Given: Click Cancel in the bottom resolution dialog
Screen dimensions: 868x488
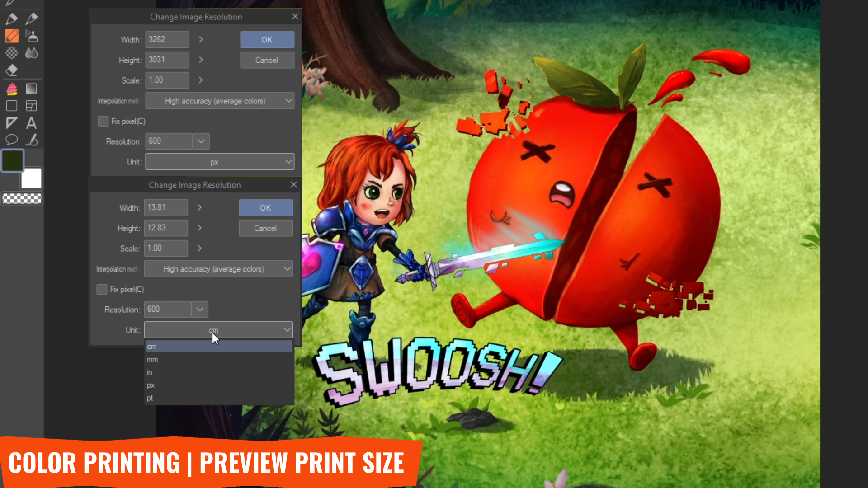Looking at the screenshot, I should tap(265, 228).
